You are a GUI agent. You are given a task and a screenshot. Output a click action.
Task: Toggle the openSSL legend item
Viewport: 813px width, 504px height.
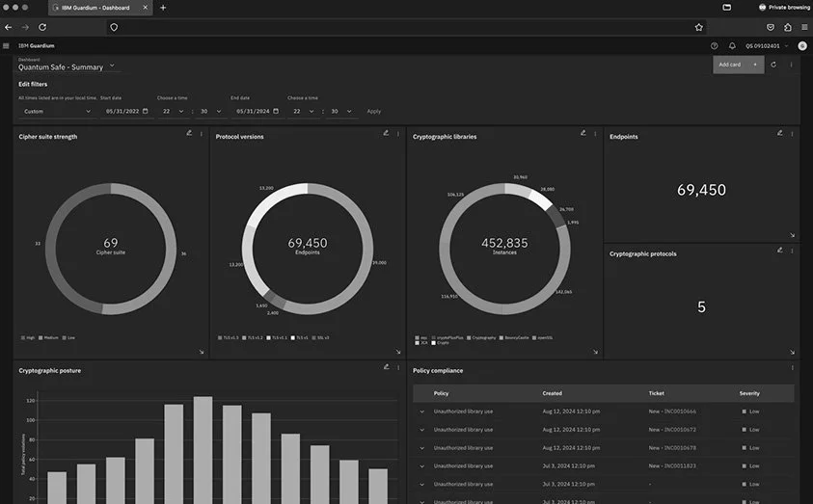pyautogui.click(x=542, y=337)
